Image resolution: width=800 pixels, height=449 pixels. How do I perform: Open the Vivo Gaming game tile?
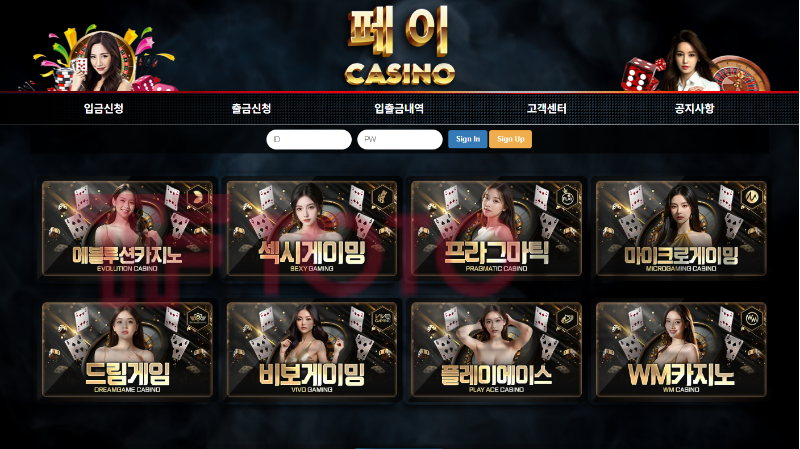[x=312, y=350]
